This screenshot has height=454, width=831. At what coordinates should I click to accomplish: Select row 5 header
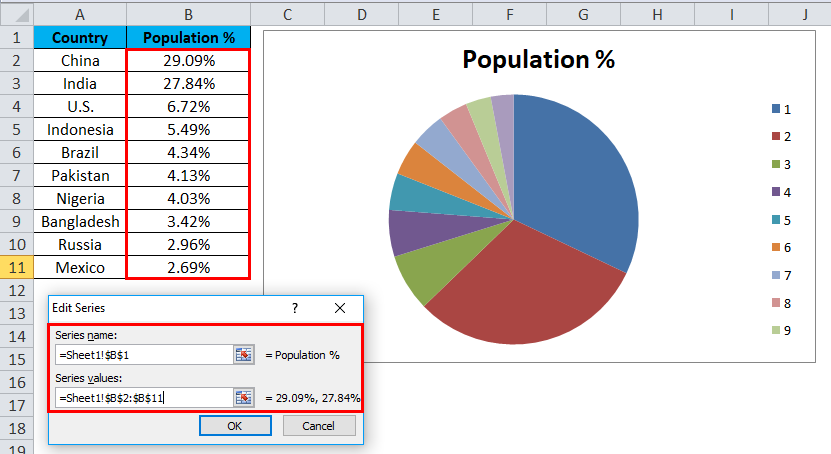(x=17, y=130)
